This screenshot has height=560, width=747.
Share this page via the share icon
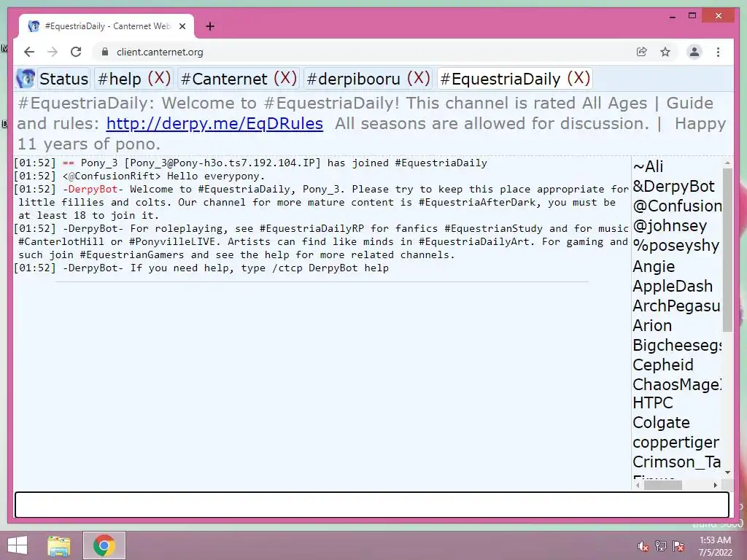coord(642,52)
